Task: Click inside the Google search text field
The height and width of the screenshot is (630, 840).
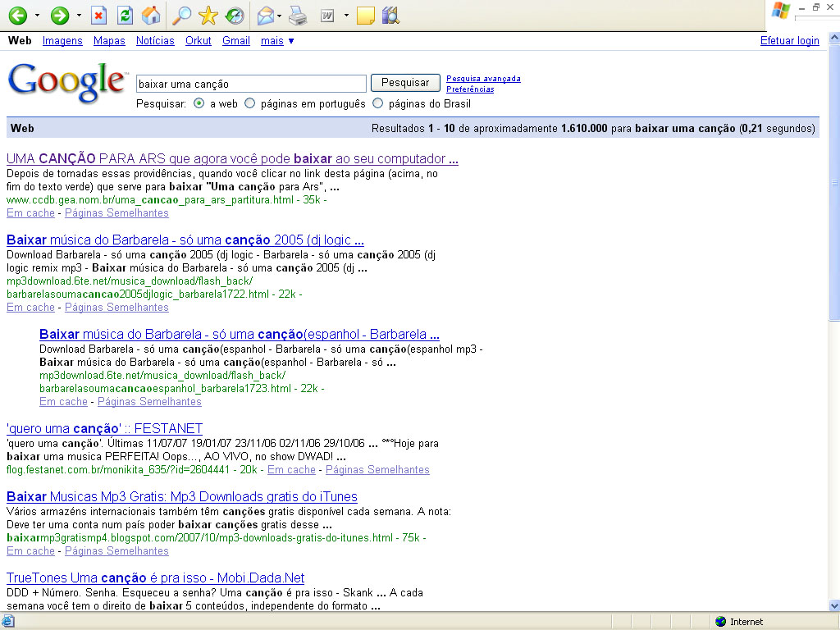Action: [250, 84]
